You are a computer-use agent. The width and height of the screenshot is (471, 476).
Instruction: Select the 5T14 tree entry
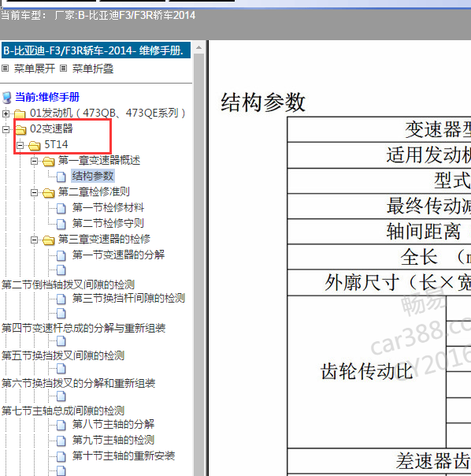[56, 144]
